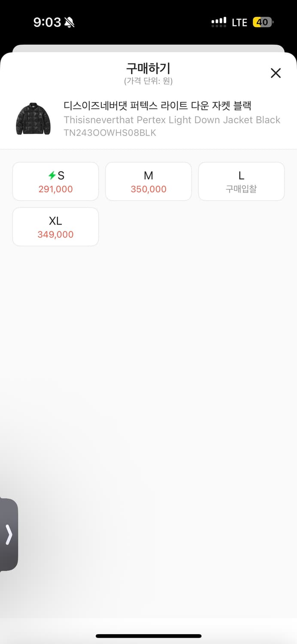Close the 구매하기 purchase sheet

(x=276, y=73)
